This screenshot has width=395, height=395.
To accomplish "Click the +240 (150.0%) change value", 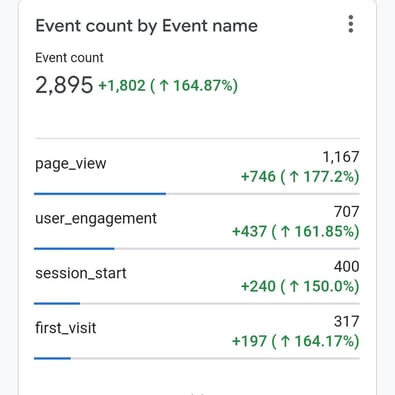I will pos(300,286).
